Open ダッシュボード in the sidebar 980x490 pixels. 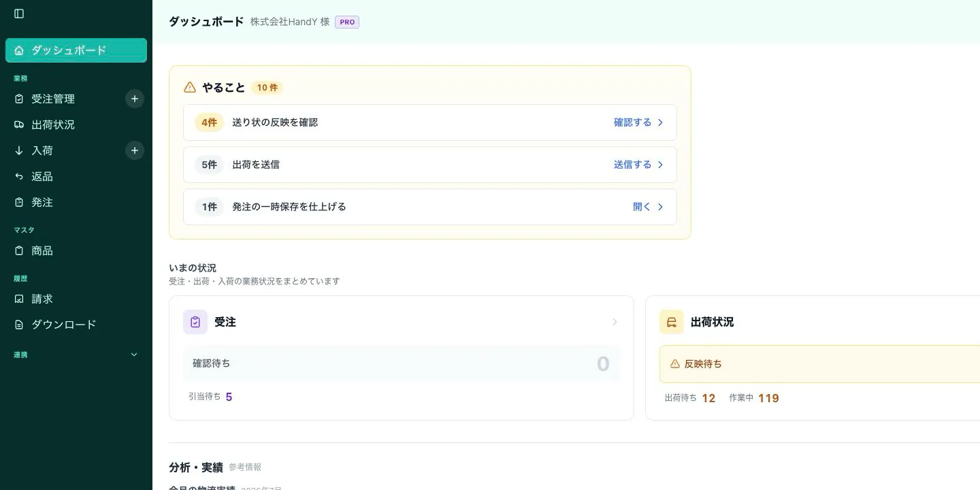76,50
